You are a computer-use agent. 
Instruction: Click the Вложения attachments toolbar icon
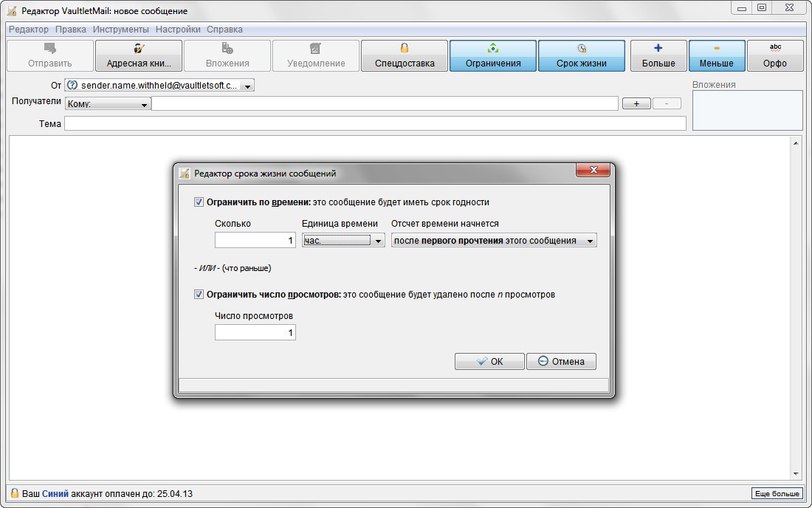tap(227, 55)
